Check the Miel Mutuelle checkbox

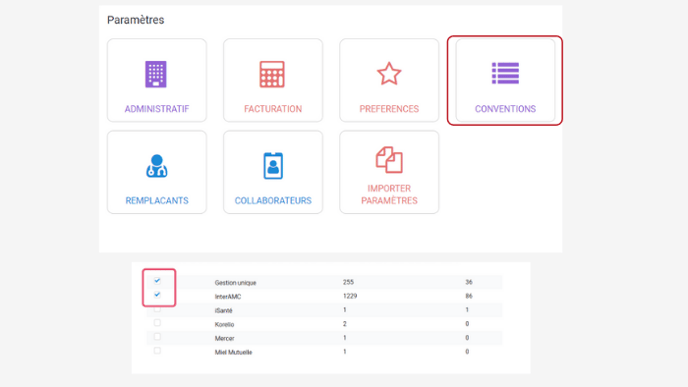157,351
